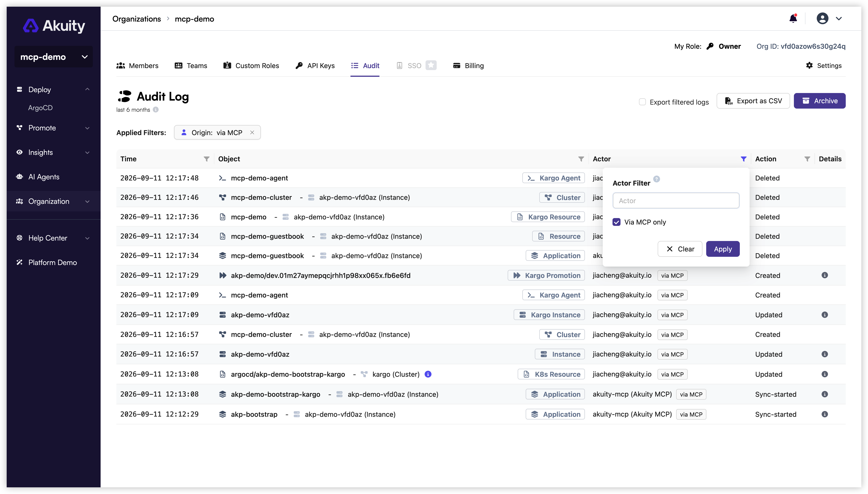Click the Archive button
This screenshot has width=868, height=494.
(819, 101)
